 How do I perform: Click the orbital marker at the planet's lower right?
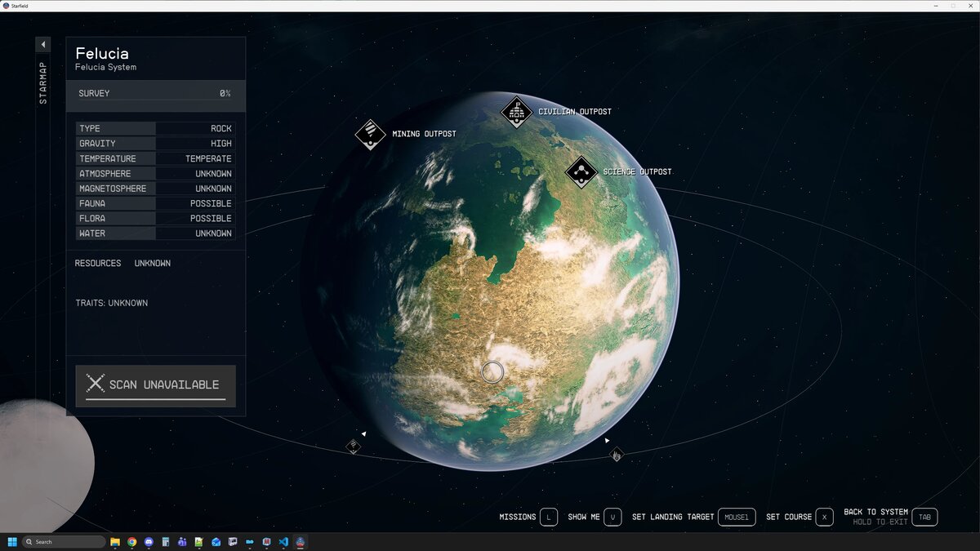617,455
